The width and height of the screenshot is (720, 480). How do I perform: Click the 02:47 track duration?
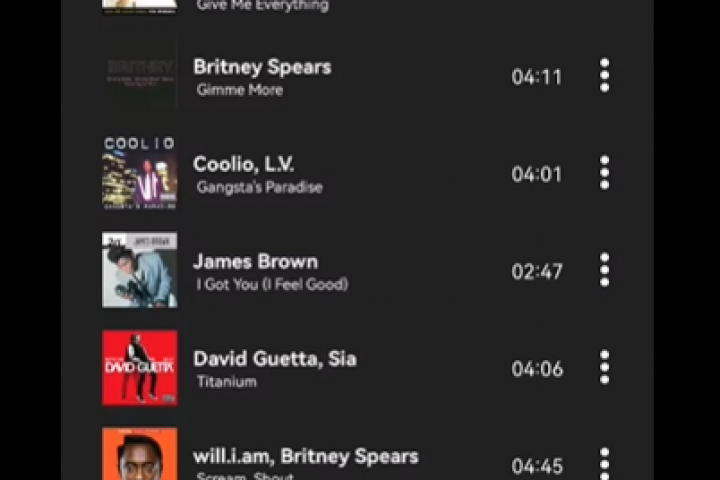537,271
